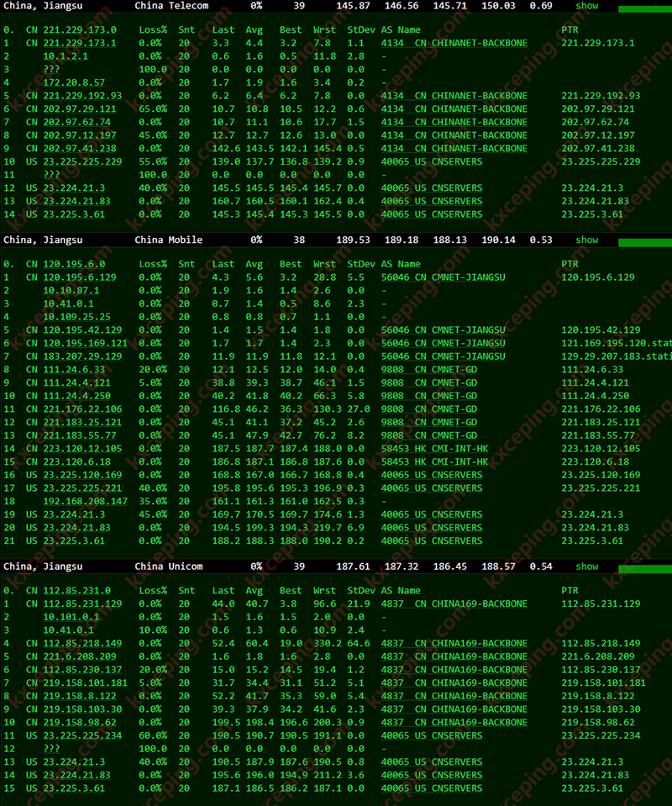672x806 pixels.
Task: Select the 145.87 latency value
Action: point(353,6)
